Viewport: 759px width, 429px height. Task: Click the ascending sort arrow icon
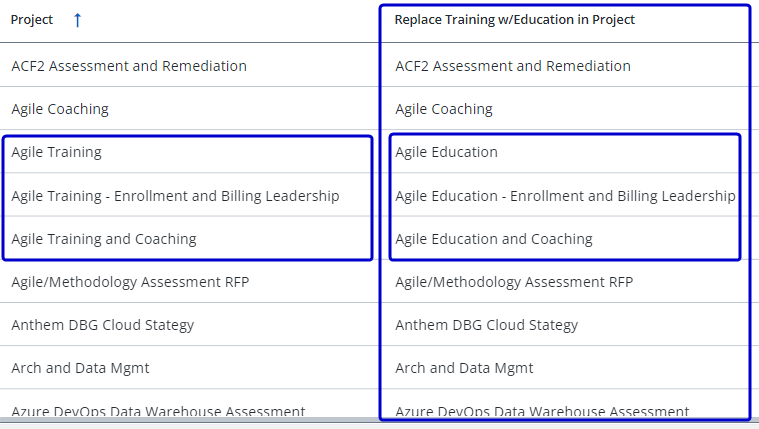coord(78,20)
